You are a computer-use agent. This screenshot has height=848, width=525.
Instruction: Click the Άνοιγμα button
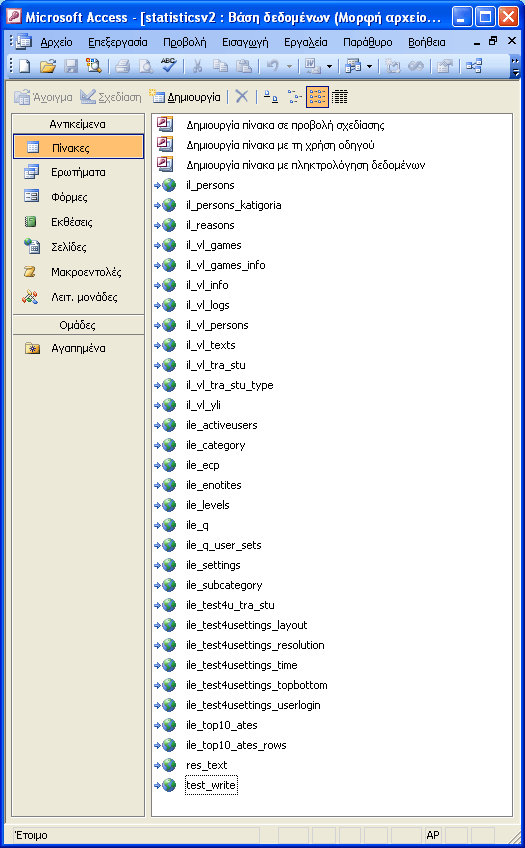[x=43, y=97]
